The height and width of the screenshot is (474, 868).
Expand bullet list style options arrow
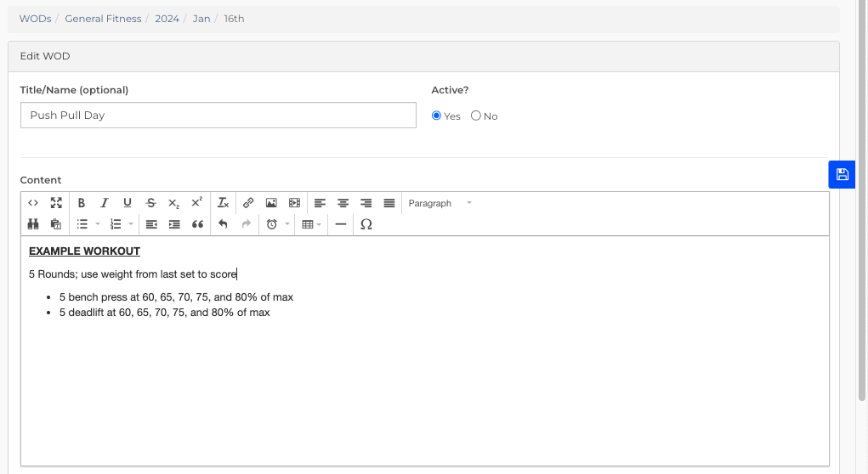[x=98, y=224]
